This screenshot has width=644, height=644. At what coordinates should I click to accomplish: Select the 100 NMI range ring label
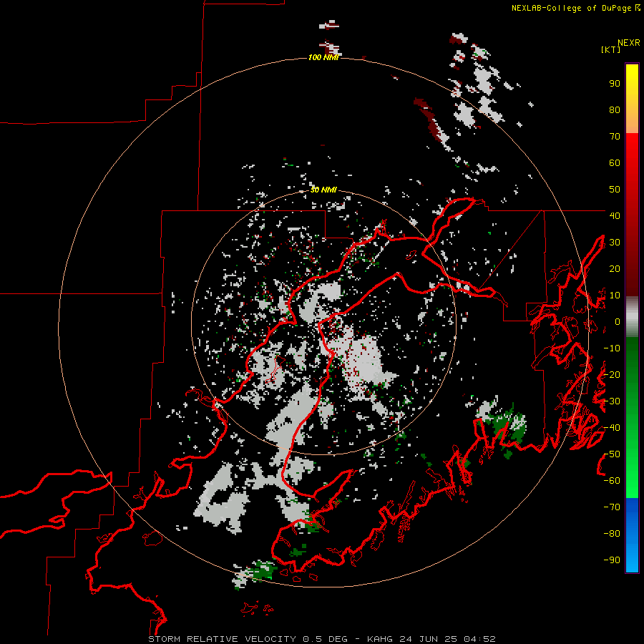coord(323,57)
